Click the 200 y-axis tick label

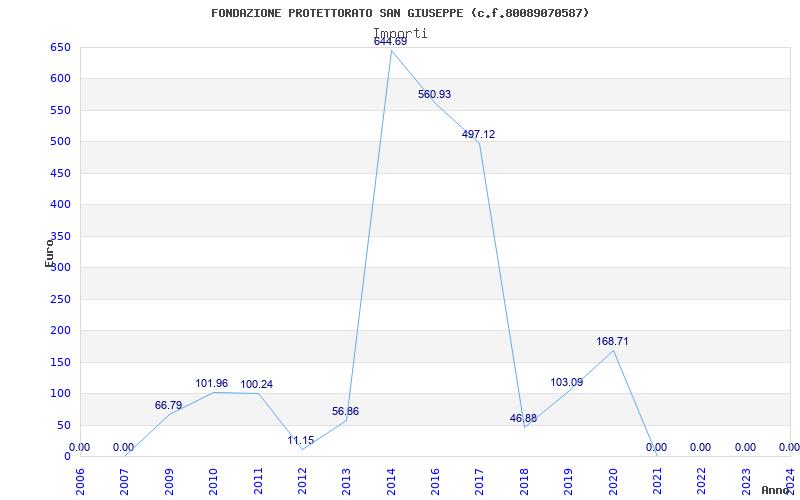coord(60,331)
